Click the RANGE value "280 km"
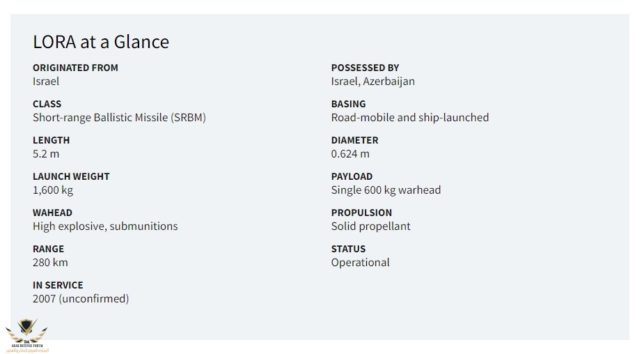This screenshot has height=354, width=644. [50, 263]
